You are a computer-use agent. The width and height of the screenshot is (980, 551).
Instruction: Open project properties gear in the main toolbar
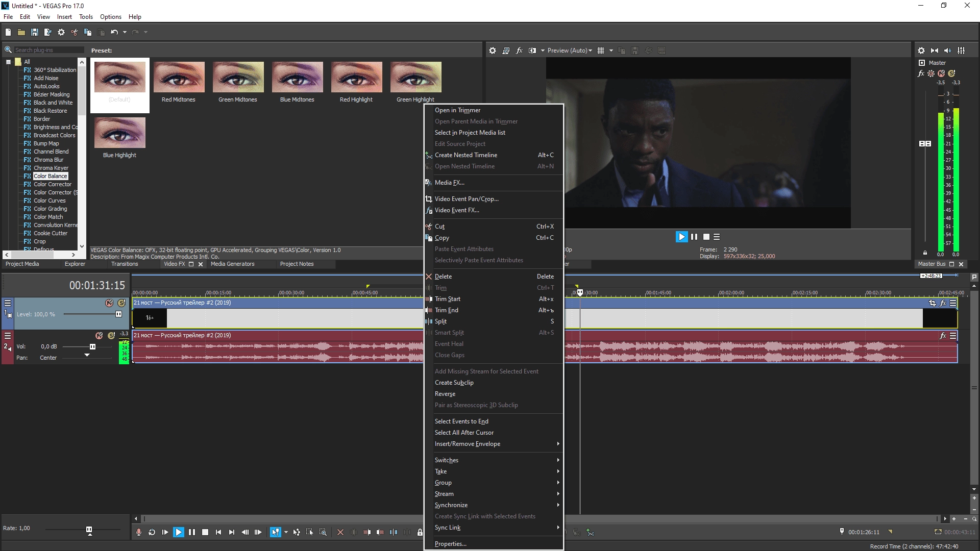pyautogui.click(x=61, y=32)
